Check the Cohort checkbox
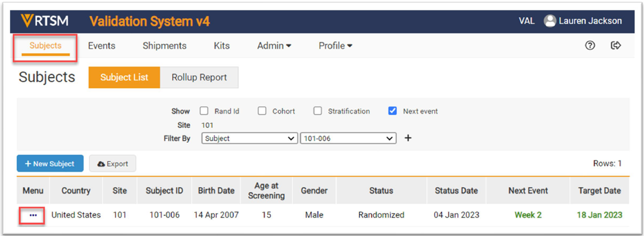The image size is (644, 236). (x=262, y=111)
